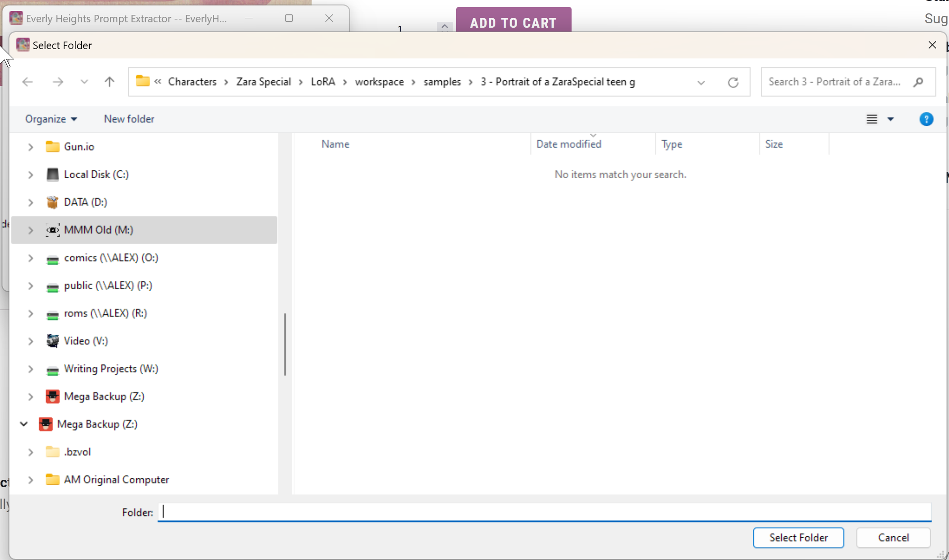This screenshot has height=560, width=949.
Task: Select the DATA (D:) drive icon
Action: point(53,203)
